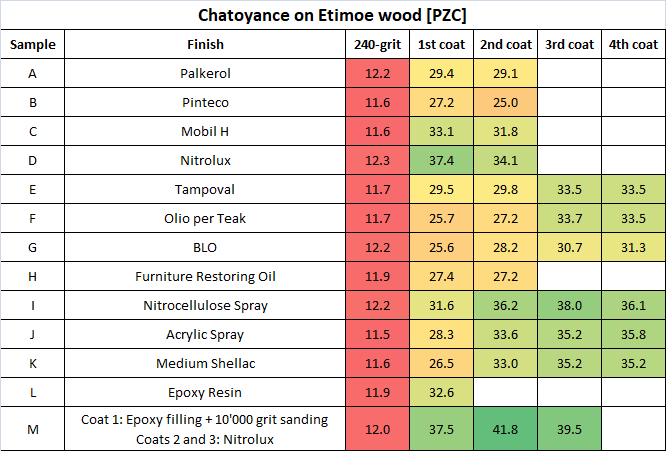Click the "Coat 1: Epoxy filling" description cell
This screenshot has width=666, height=451.
click(x=205, y=429)
